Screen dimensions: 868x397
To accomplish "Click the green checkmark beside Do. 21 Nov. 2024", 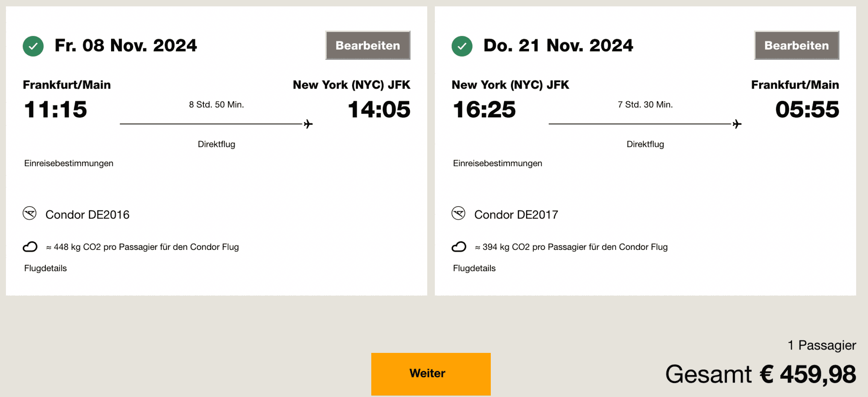I will [462, 46].
